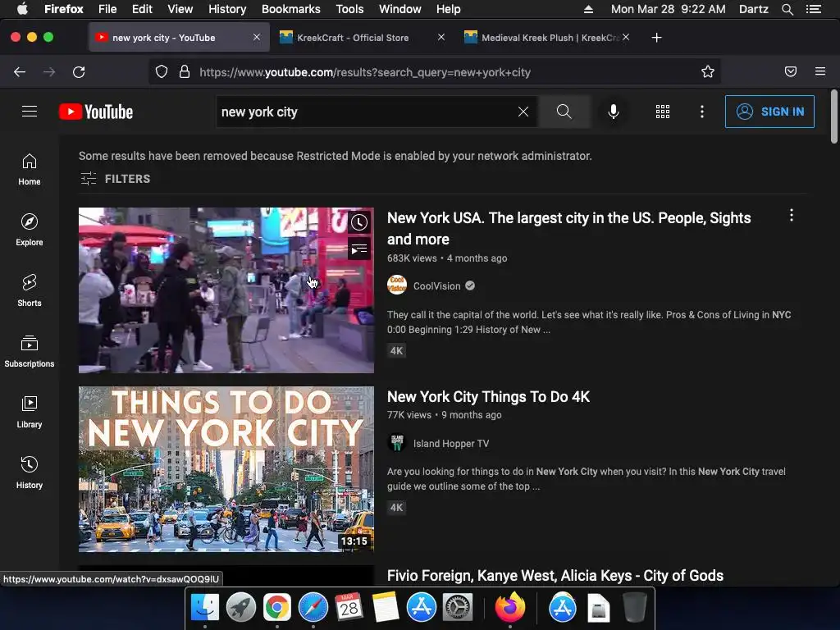840x630 pixels.
Task: Click the page vertical scrollbar
Action: point(833,116)
